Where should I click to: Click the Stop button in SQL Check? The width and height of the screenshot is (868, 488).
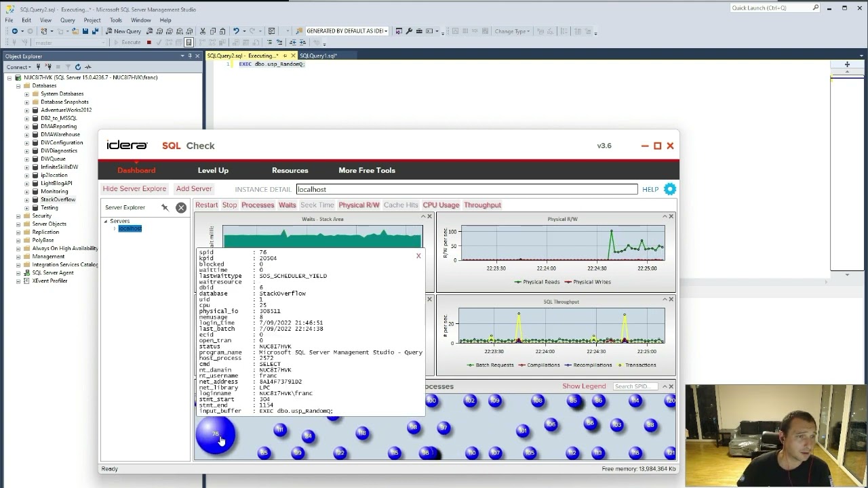[229, 205]
